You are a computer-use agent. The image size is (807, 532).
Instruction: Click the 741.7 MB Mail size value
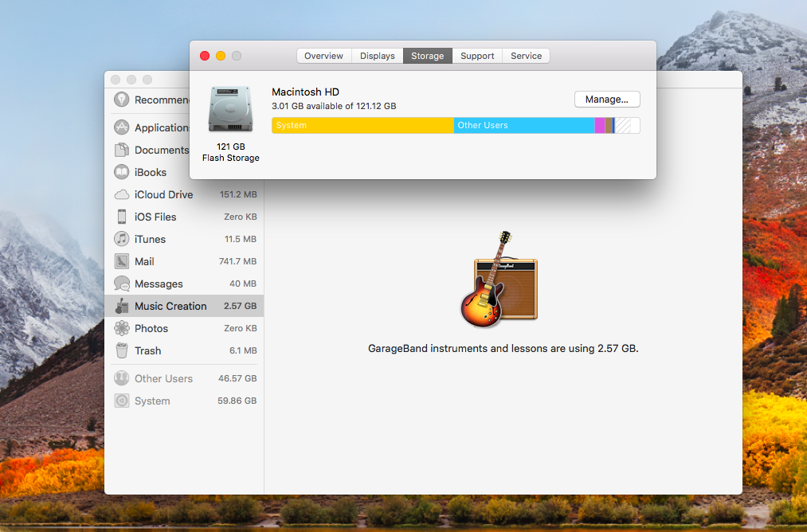[237, 261]
